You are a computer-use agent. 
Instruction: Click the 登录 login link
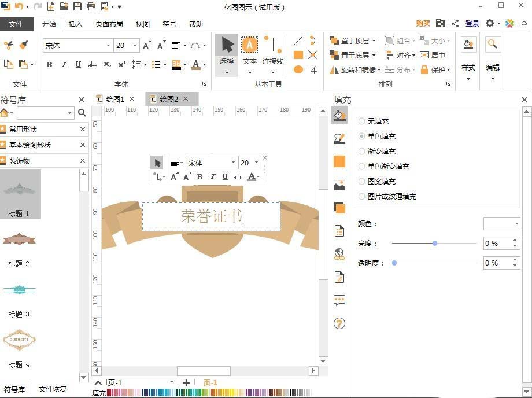[472, 23]
